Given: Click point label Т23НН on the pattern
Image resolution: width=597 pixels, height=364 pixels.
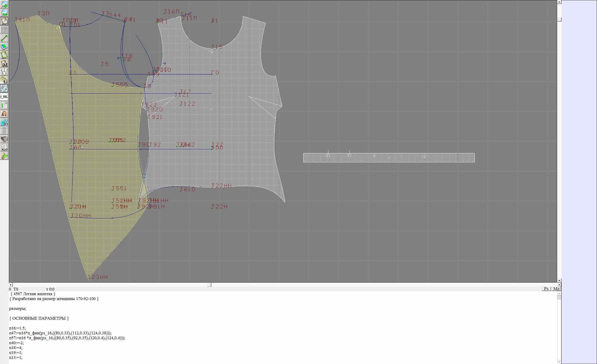Looking at the screenshot, I should pos(98,277).
